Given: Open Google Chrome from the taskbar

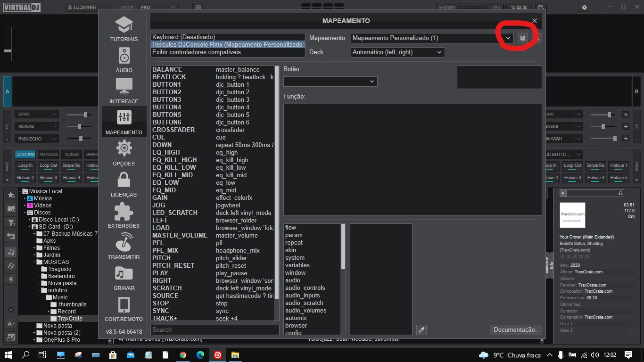Looking at the screenshot, I should [x=183, y=355].
